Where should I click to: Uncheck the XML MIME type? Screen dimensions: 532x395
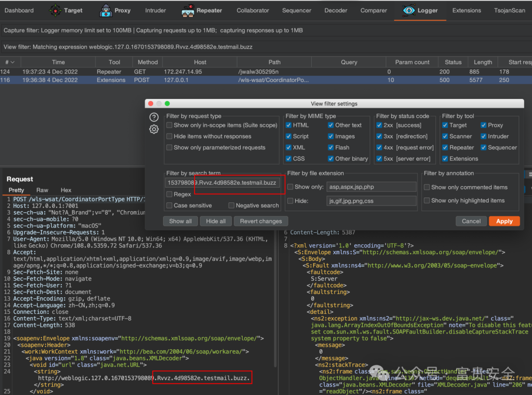(x=288, y=148)
